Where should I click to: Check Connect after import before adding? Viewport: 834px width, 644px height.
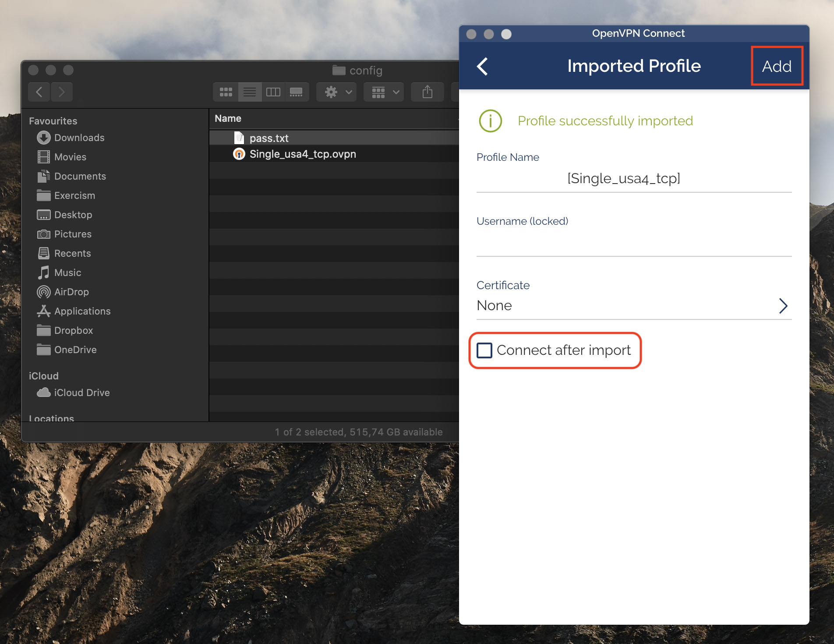pos(484,350)
